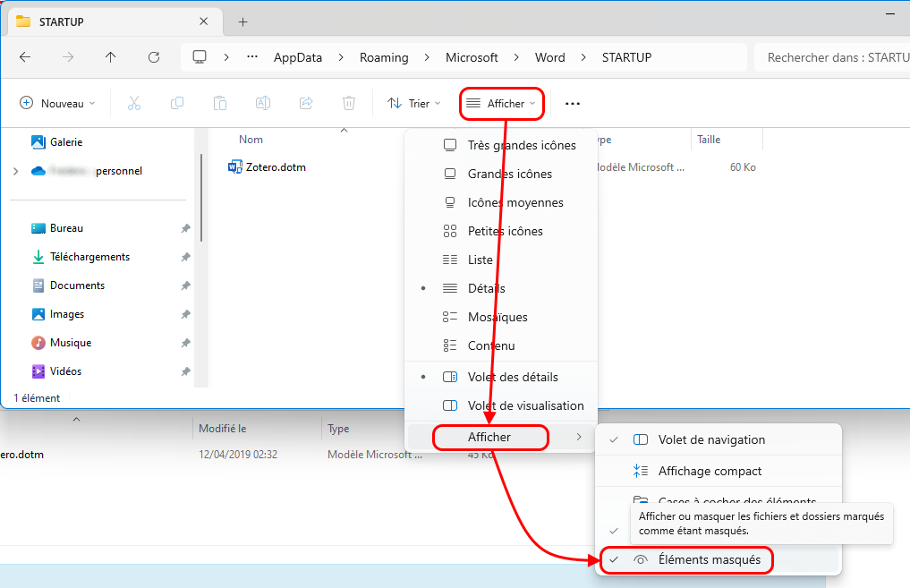The height and width of the screenshot is (588, 910).
Task: Navigate back with the Back arrow
Action: 25,57
